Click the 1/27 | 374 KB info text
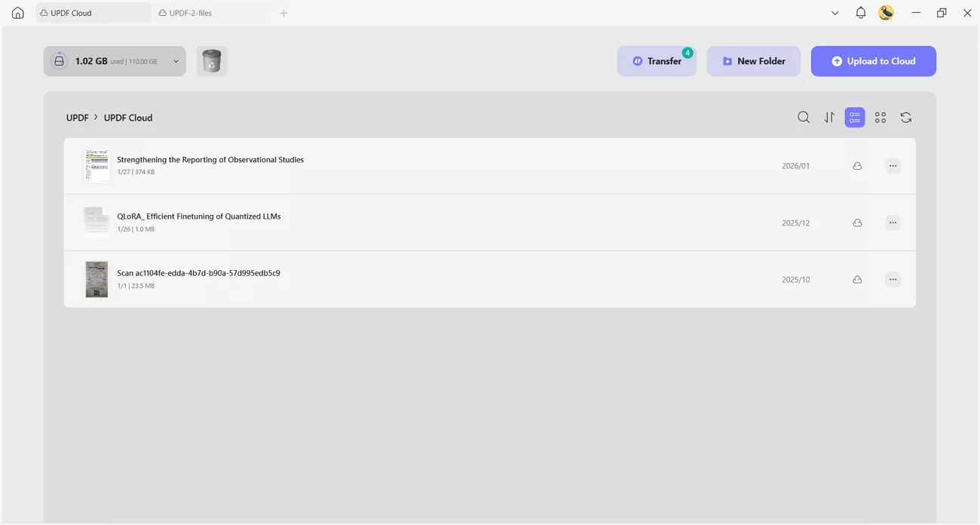 click(136, 172)
